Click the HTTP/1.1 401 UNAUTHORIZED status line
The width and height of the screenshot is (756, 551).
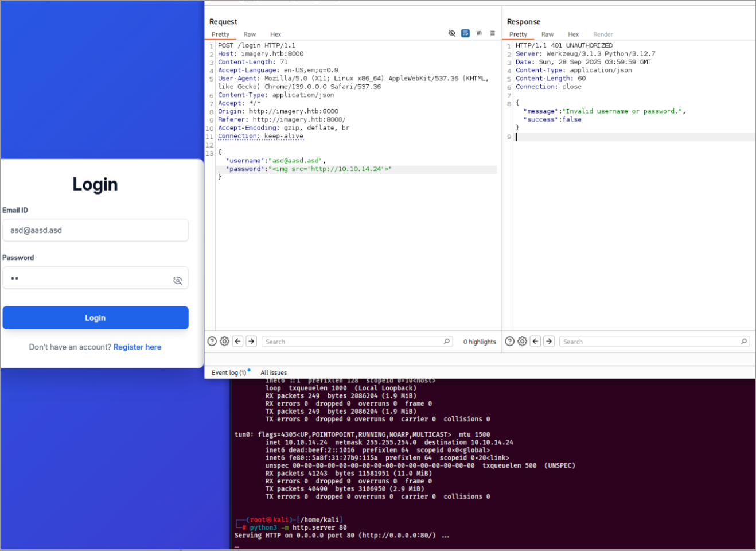pyautogui.click(x=564, y=45)
